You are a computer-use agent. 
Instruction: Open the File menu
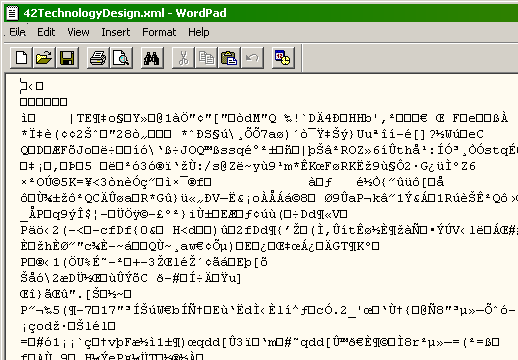(x=17, y=32)
